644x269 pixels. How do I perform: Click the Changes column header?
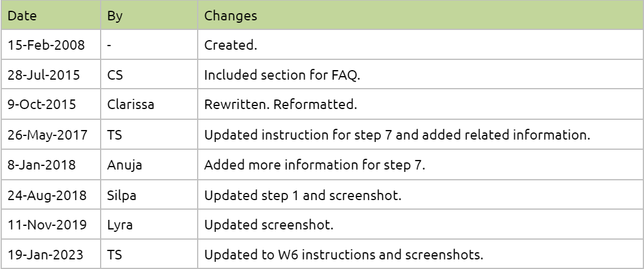(x=231, y=16)
